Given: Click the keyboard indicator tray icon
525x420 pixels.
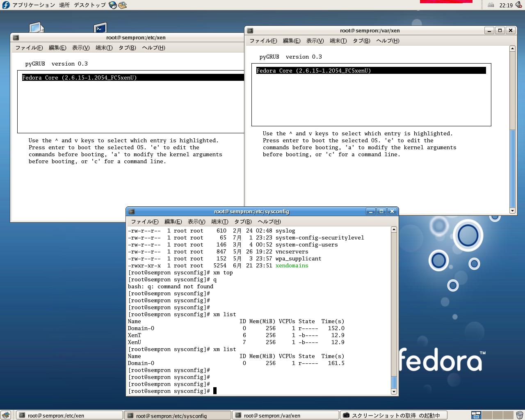Looking at the screenshot, I should pos(491,5).
